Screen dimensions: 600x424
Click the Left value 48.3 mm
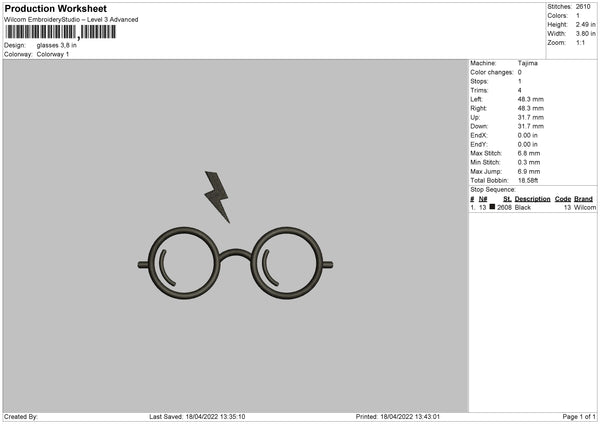click(530, 99)
